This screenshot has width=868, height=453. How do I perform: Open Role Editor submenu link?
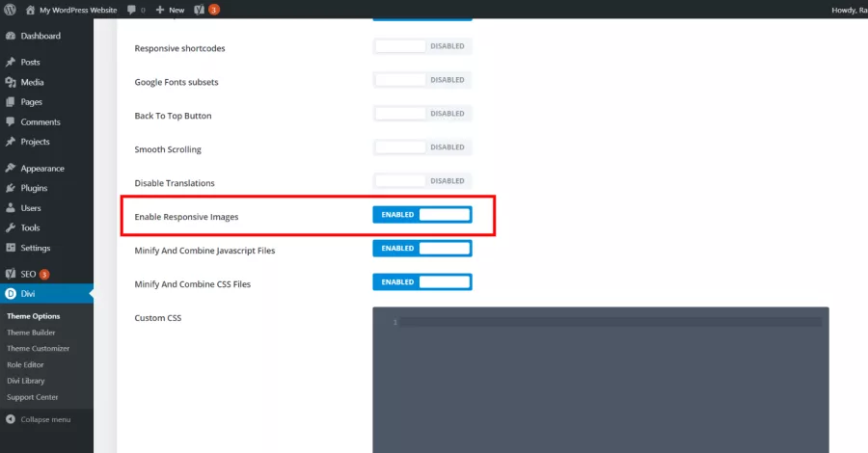pyautogui.click(x=25, y=364)
